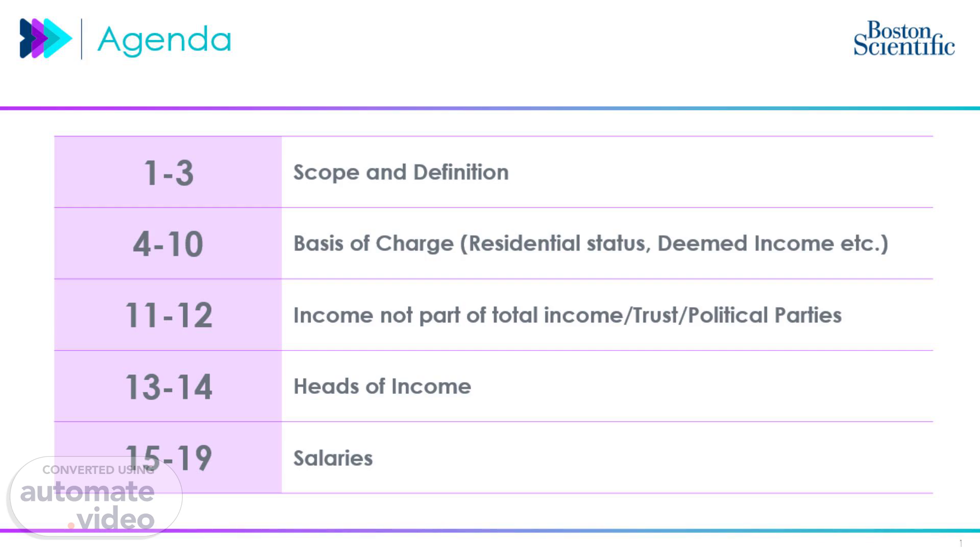Image resolution: width=980 pixels, height=551 pixels.
Task: Click the slide page number 1
Action: pos(961,543)
